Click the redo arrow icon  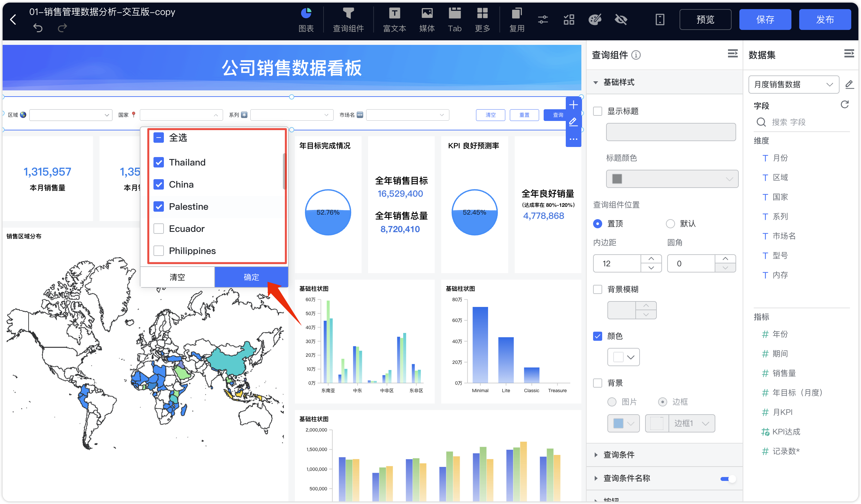tap(62, 28)
